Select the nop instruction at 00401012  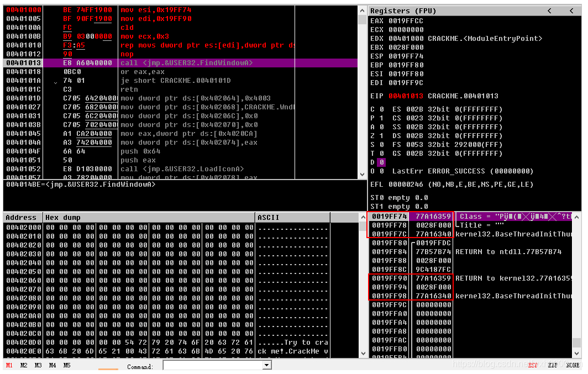[180, 54]
